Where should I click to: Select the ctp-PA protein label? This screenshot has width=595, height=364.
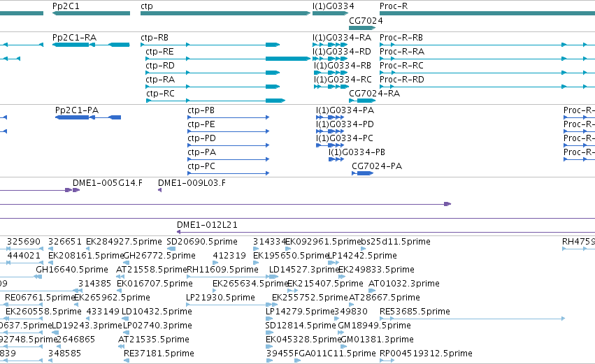coord(202,152)
